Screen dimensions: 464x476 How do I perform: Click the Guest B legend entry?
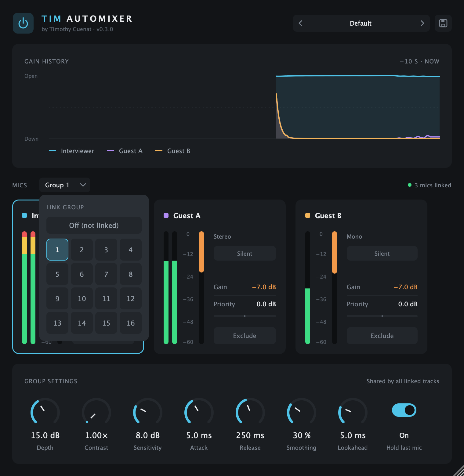click(172, 151)
